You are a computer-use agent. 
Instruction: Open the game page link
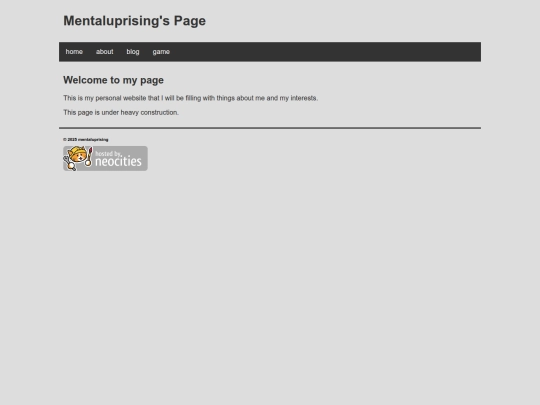click(x=161, y=52)
